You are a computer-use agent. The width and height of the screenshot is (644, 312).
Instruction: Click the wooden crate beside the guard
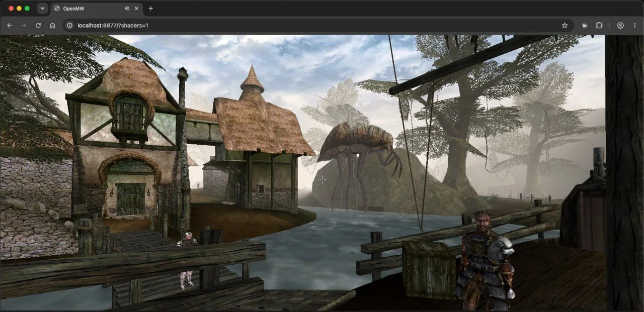[429, 270]
